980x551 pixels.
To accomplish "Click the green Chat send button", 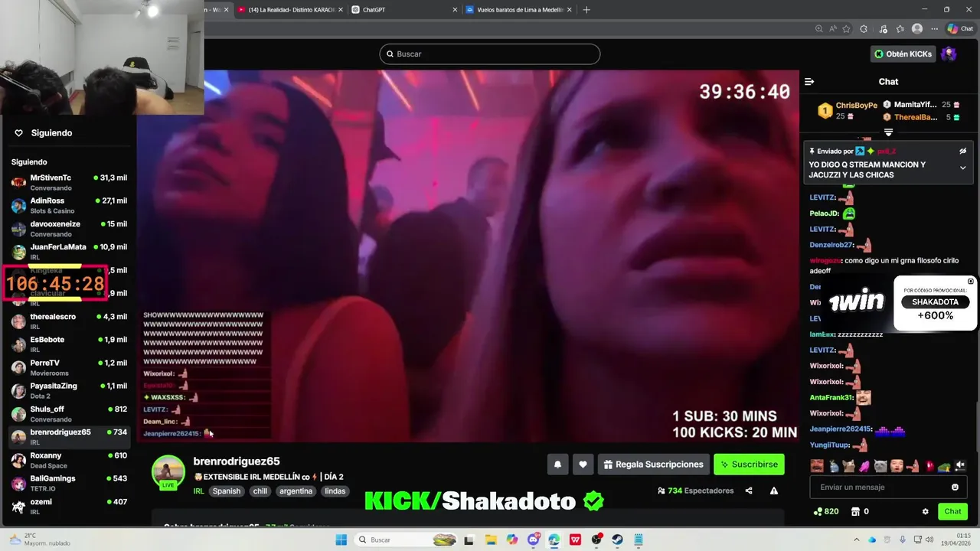I will [952, 511].
